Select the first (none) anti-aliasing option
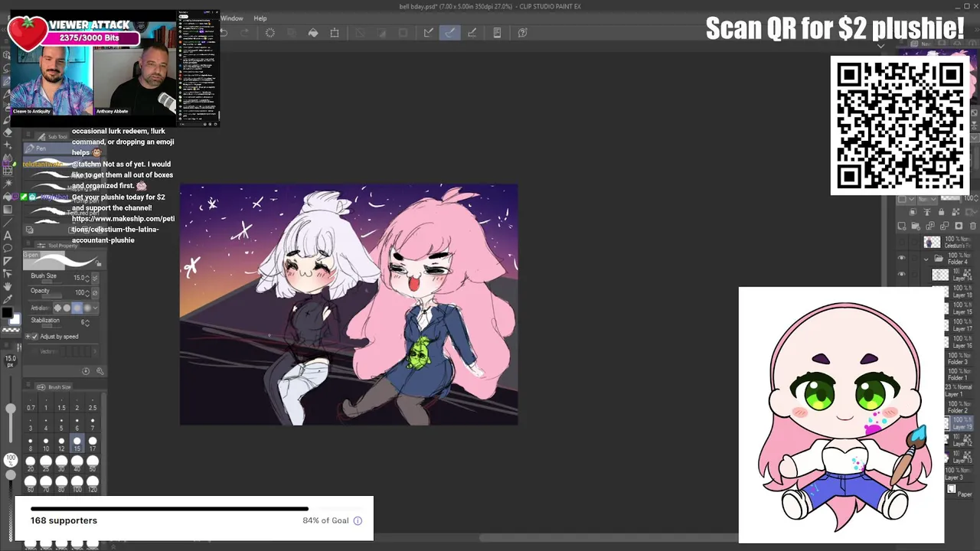 [x=57, y=308]
